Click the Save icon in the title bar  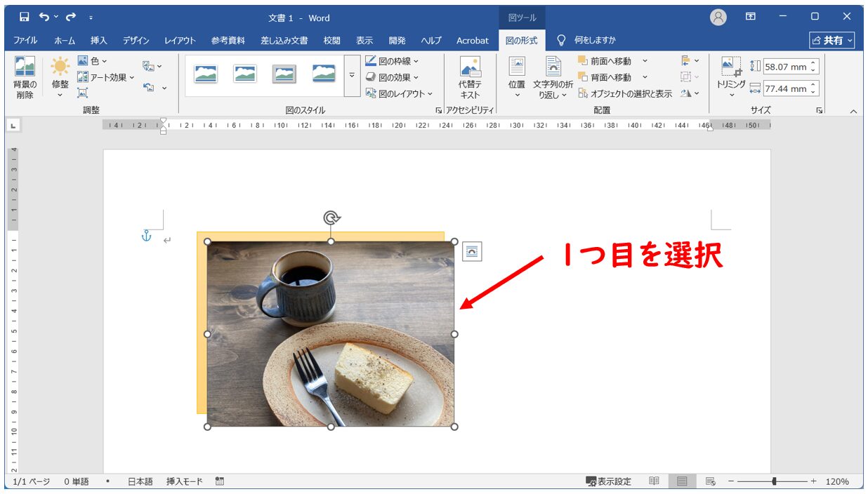click(x=25, y=17)
